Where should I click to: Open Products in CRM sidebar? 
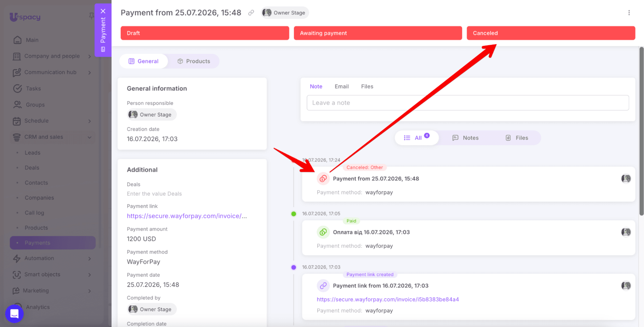[x=36, y=228]
